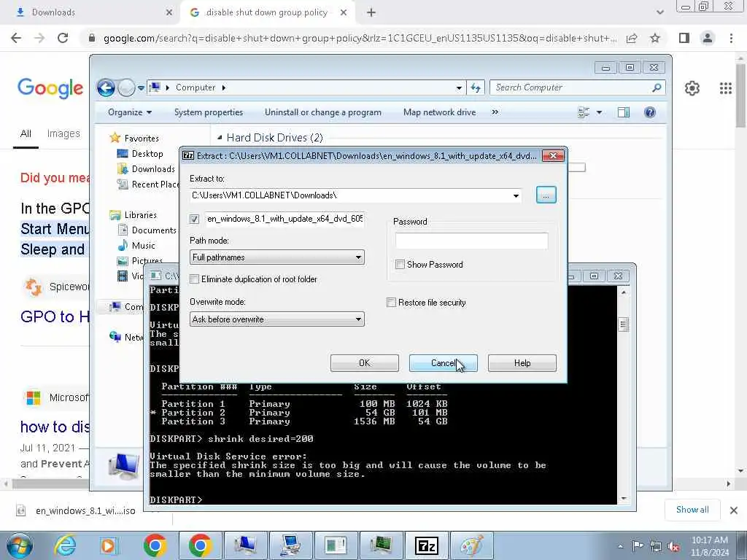
Task: Open a new Chrome tab
Action: click(371, 12)
